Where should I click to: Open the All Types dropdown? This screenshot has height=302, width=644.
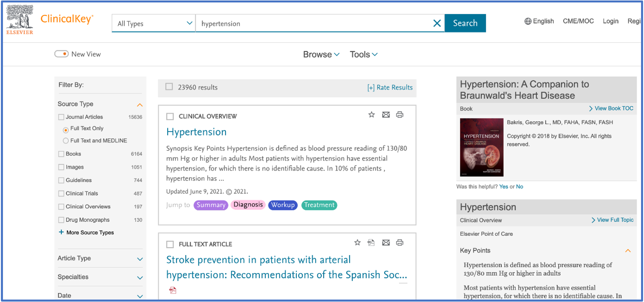pyautogui.click(x=154, y=23)
